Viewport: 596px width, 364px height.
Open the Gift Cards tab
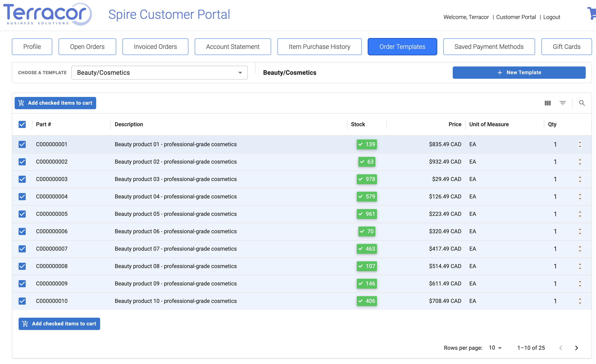pos(567,47)
